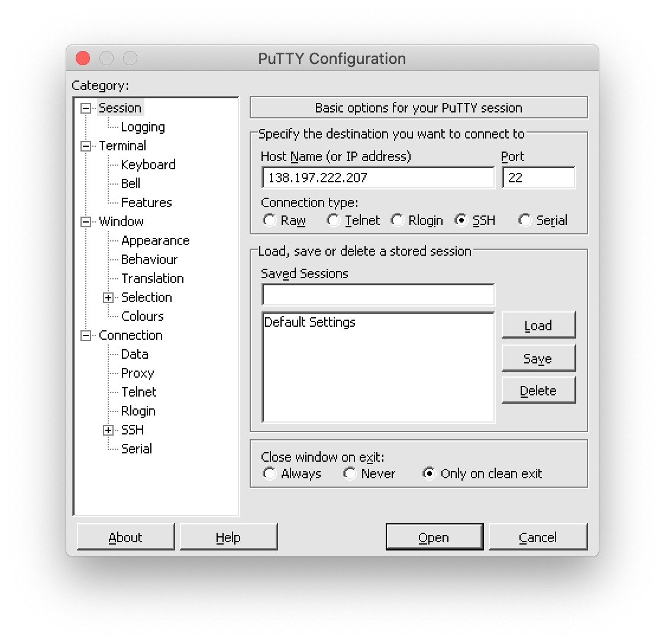Select Only on clean exit option

coord(429,474)
